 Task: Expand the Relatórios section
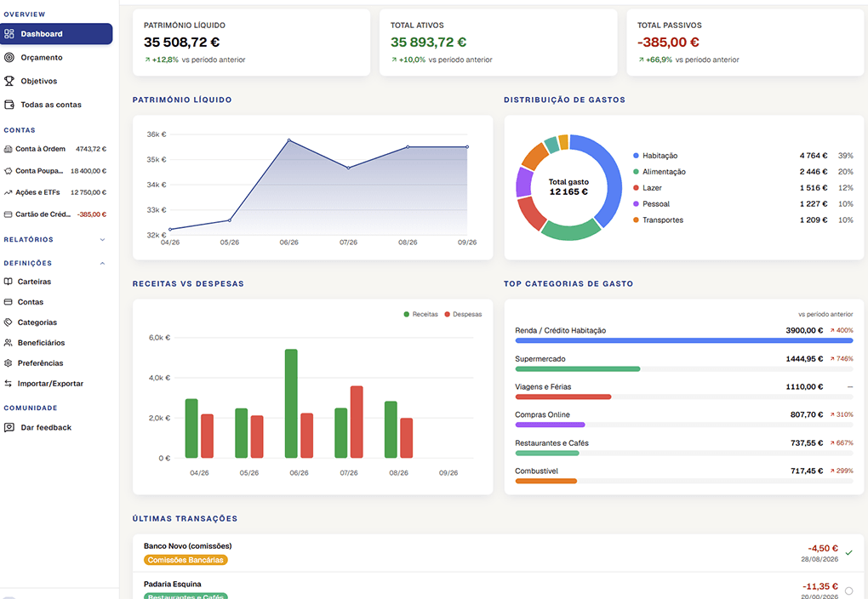click(54, 240)
